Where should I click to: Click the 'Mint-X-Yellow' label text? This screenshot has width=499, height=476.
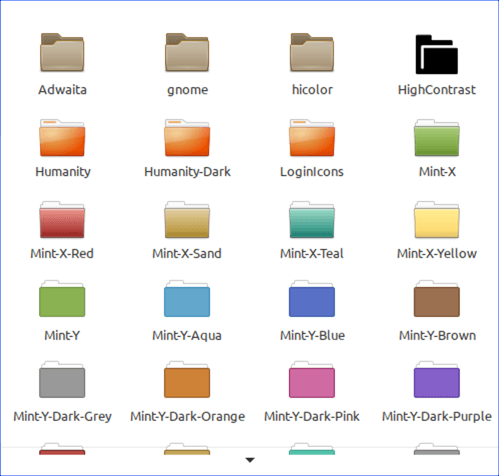(x=437, y=254)
